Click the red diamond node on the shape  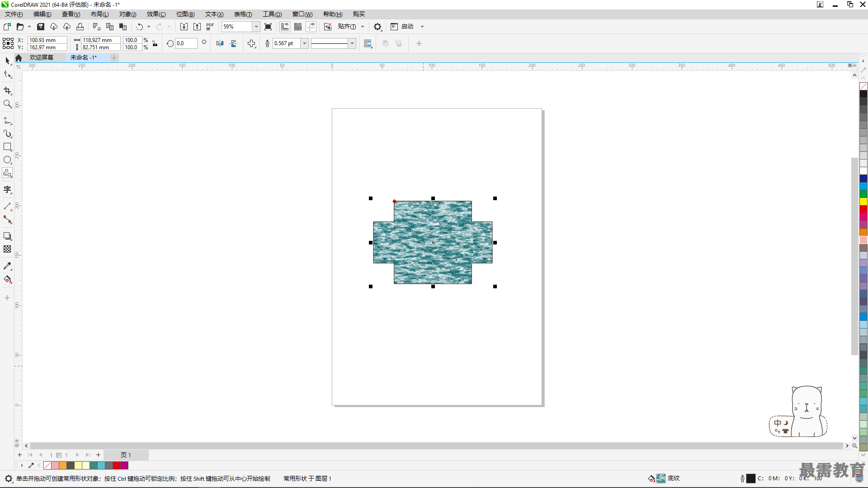394,202
